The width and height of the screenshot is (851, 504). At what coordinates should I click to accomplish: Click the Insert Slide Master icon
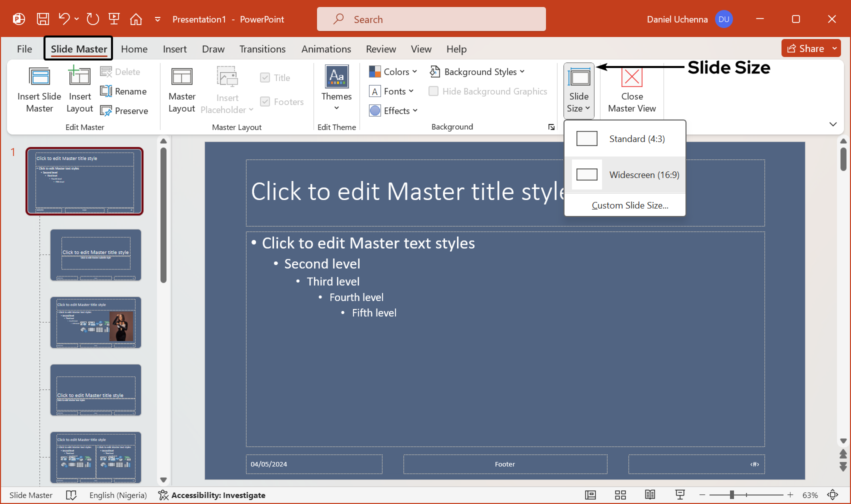(39, 77)
